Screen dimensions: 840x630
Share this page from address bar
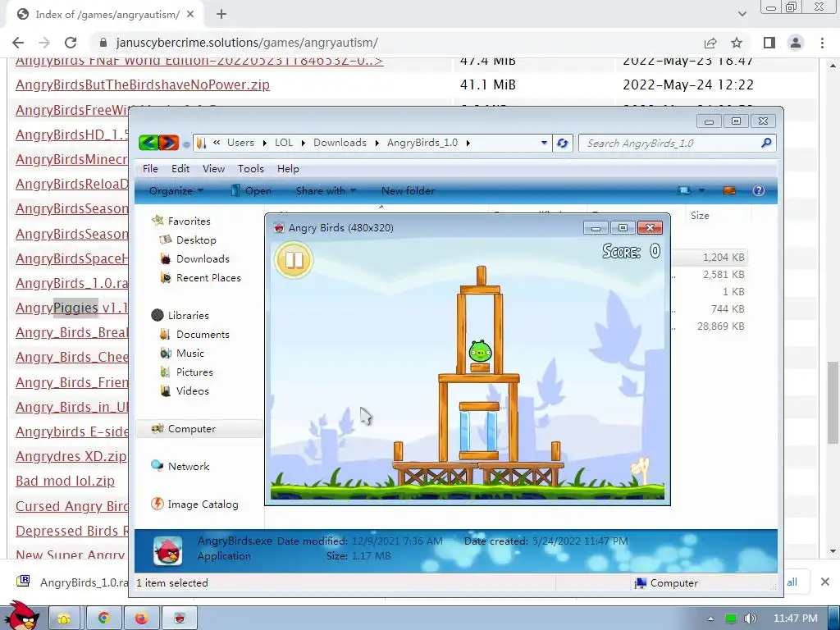(x=710, y=43)
